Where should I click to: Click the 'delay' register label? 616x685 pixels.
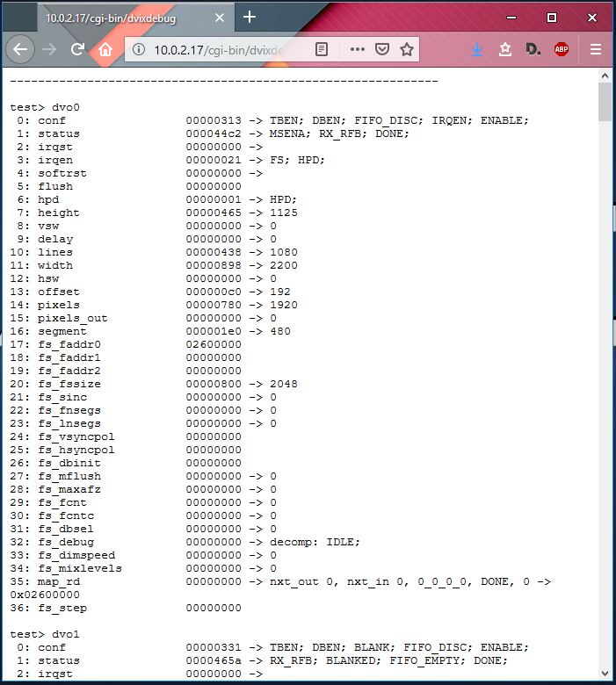point(55,240)
